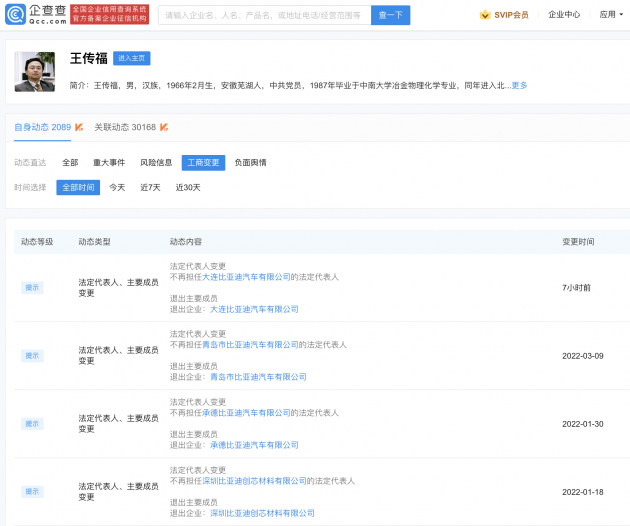Click the 动态内容 column header

click(186, 242)
